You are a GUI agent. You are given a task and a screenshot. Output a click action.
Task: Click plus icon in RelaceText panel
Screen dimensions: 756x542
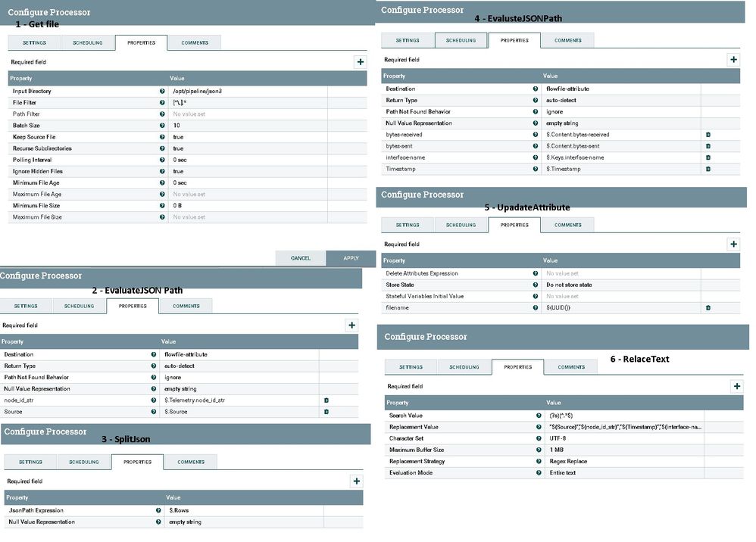[737, 386]
